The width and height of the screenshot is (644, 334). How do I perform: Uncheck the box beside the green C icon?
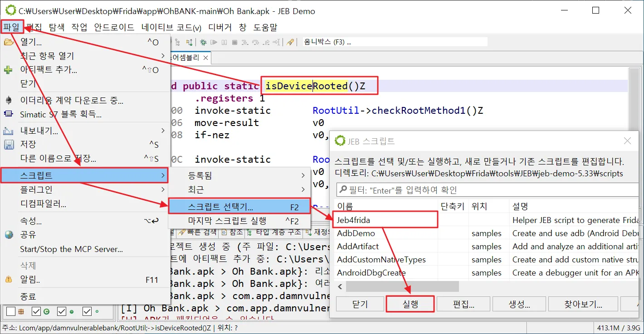click(x=36, y=311)
